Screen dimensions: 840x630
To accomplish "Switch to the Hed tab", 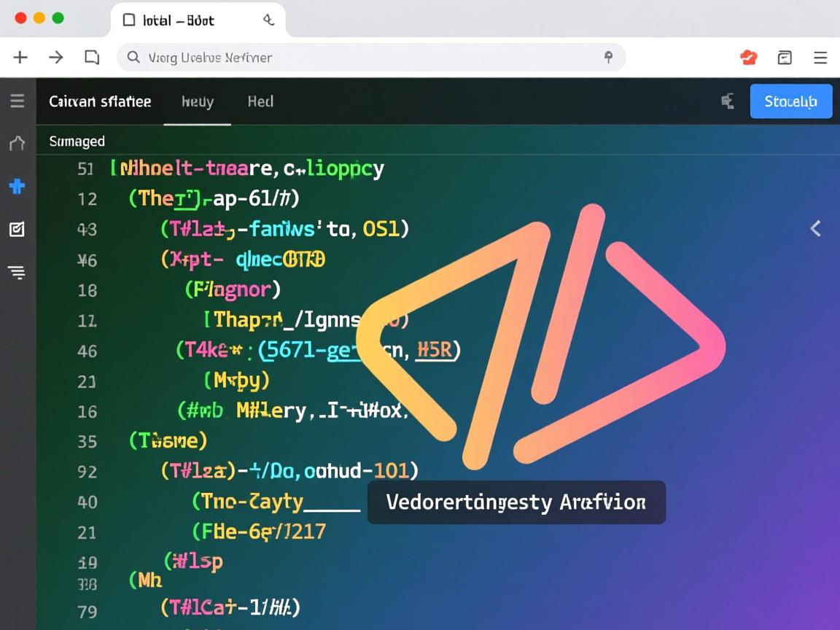I will pos(260,101).
